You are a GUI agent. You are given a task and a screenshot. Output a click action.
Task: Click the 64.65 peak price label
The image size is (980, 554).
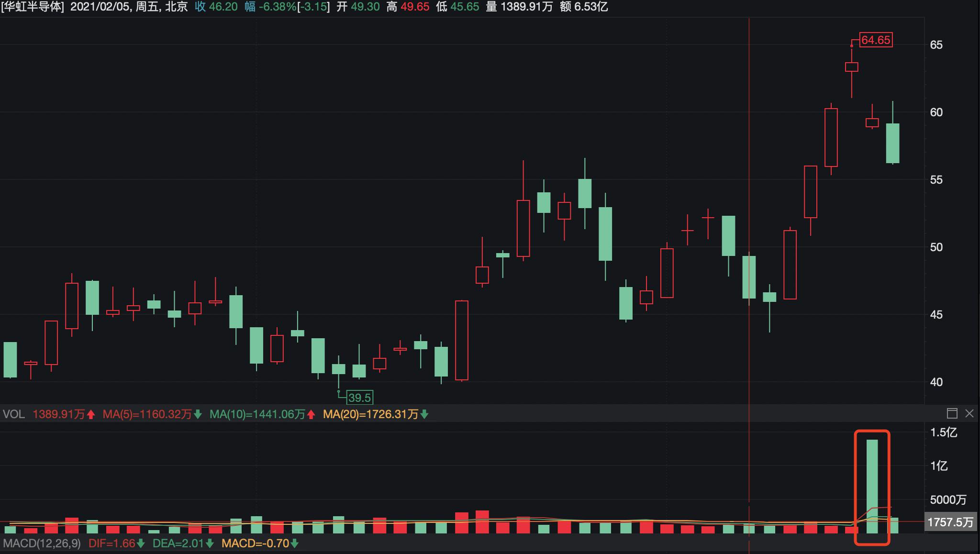876,40
